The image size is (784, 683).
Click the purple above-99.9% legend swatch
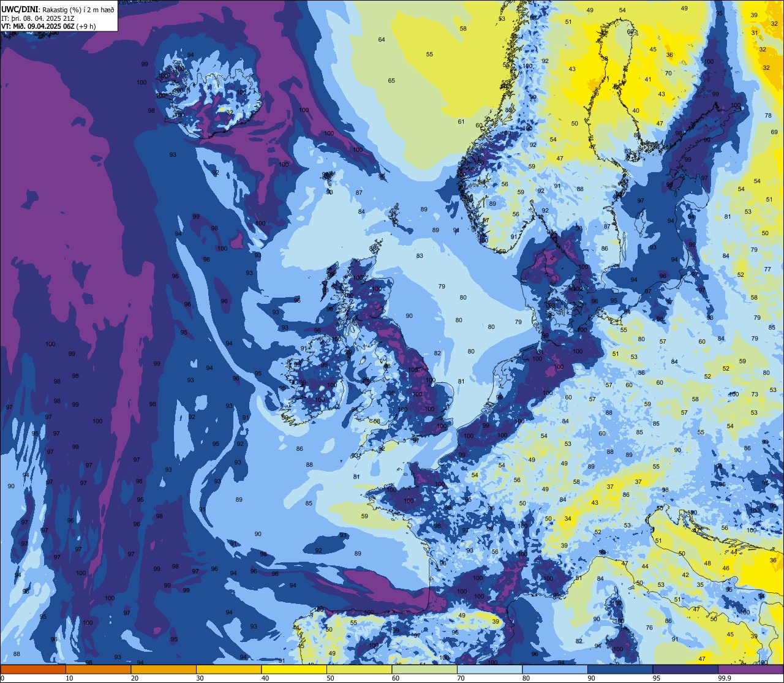750,669
